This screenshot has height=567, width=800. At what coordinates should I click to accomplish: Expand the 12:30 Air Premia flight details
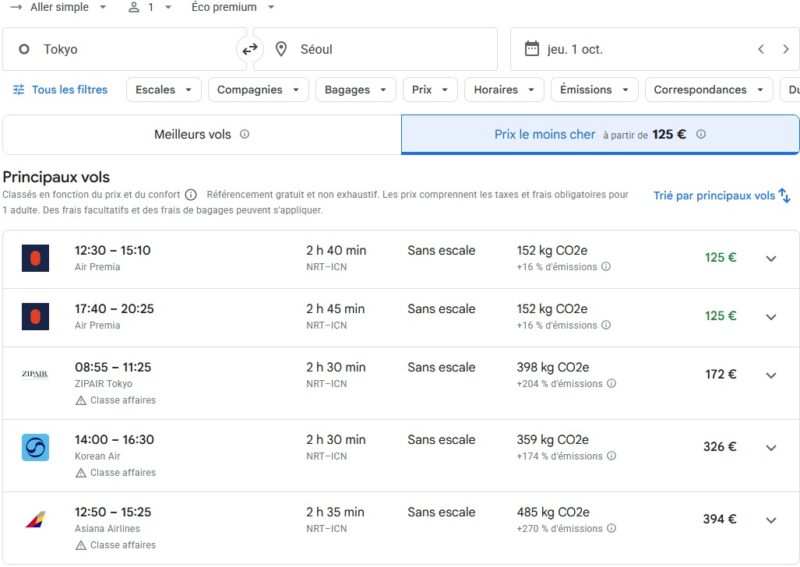tap(771, 258)
